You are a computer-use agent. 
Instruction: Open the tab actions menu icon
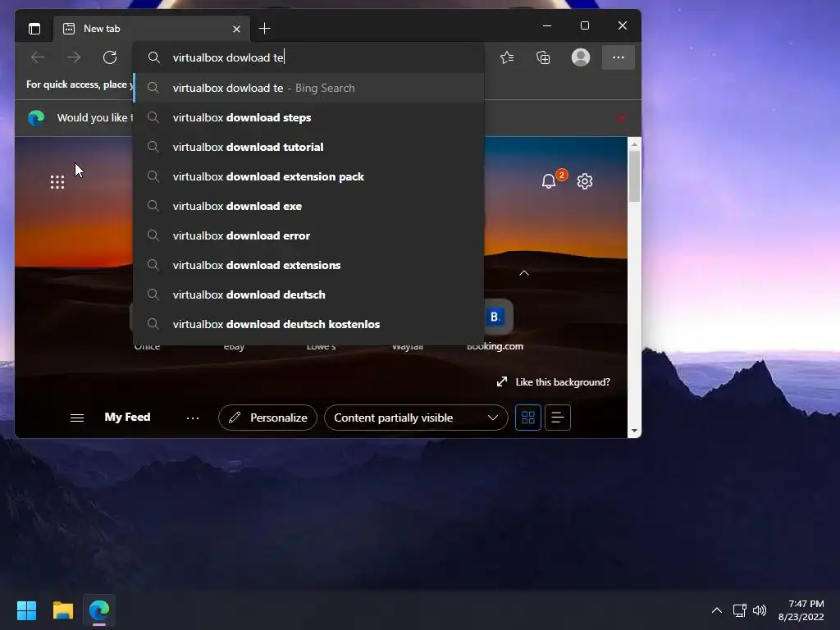click(x=34, y=29)
